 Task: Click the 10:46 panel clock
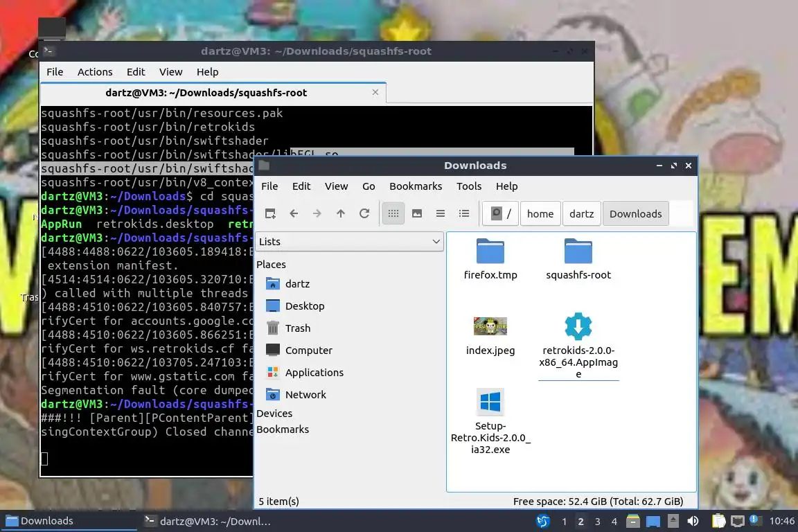[781, 521]
